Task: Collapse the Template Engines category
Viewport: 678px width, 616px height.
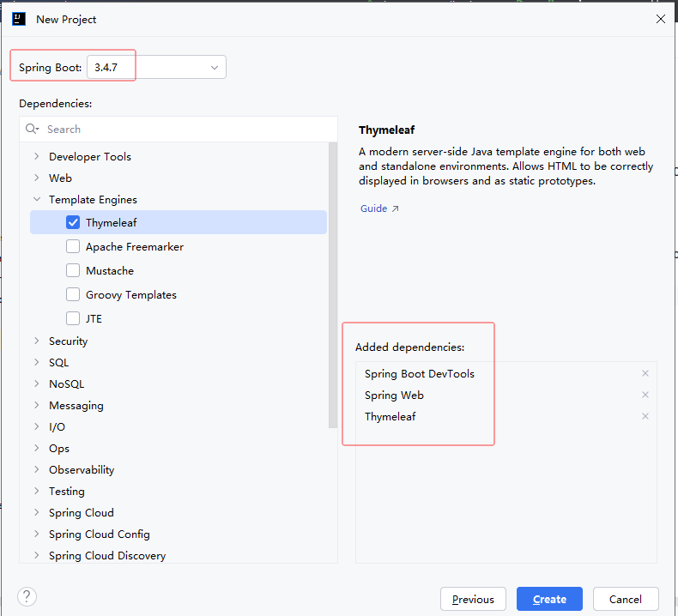Action: coord(37,199)
